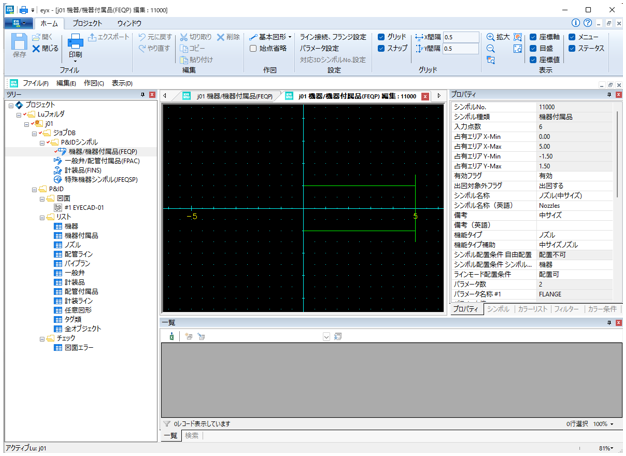Open the dropdown arrow under 印刷
The width and height of the screenshot is (626, 456).
(x=75, y=61)
